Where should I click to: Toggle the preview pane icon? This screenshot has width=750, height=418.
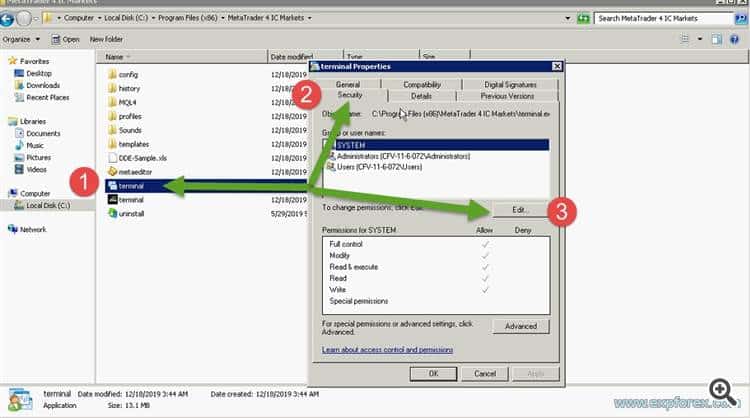pos(716,39)
